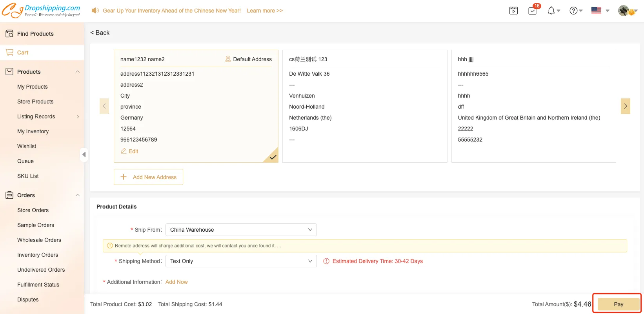This screenshot has width=644, height=314.
Task: Select the name1232 name2 default address card
Action: tap(196, 106)
